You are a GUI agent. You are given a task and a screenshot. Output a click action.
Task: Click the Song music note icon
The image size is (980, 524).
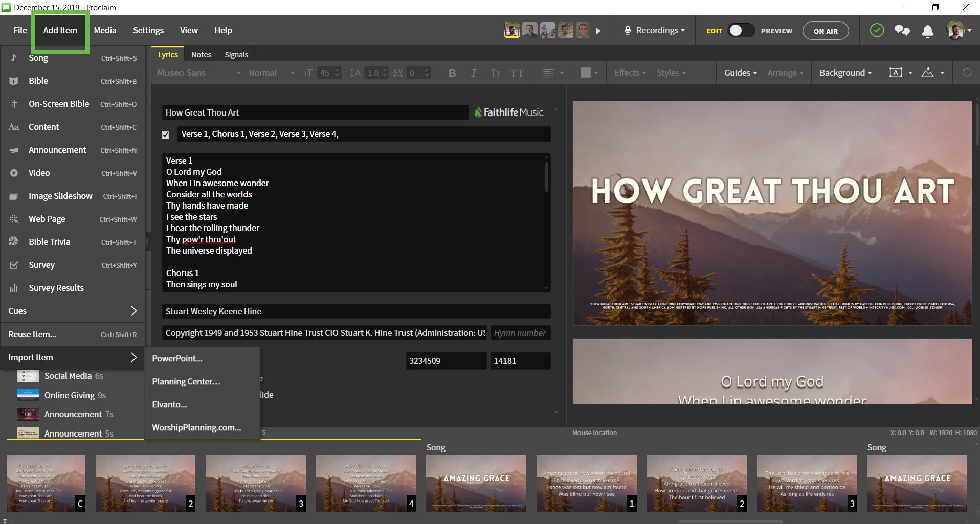coord(14,58)
